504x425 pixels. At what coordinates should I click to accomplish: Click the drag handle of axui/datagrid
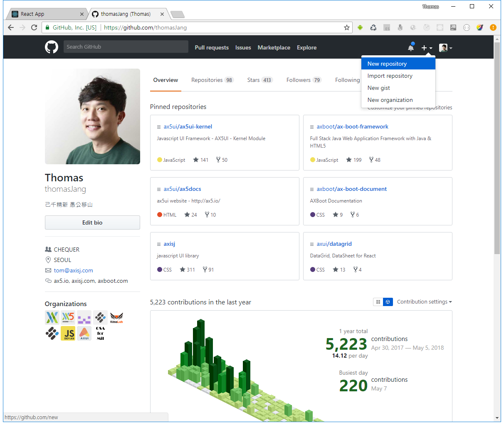[x=312, y=244]
